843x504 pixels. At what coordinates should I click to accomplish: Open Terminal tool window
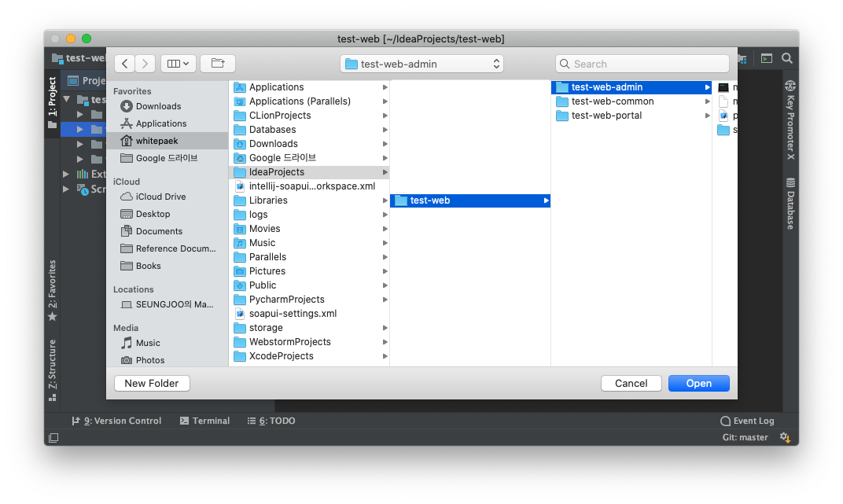tap(204, 421)
